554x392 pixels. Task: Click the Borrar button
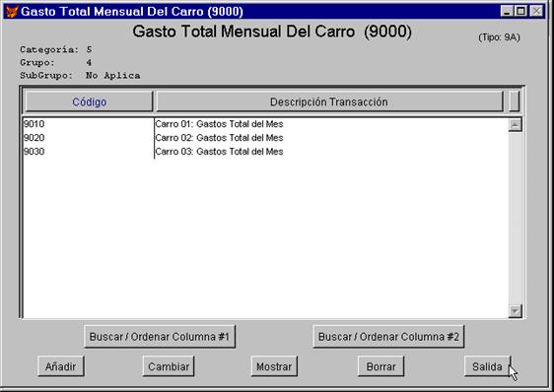click(381, 366)
